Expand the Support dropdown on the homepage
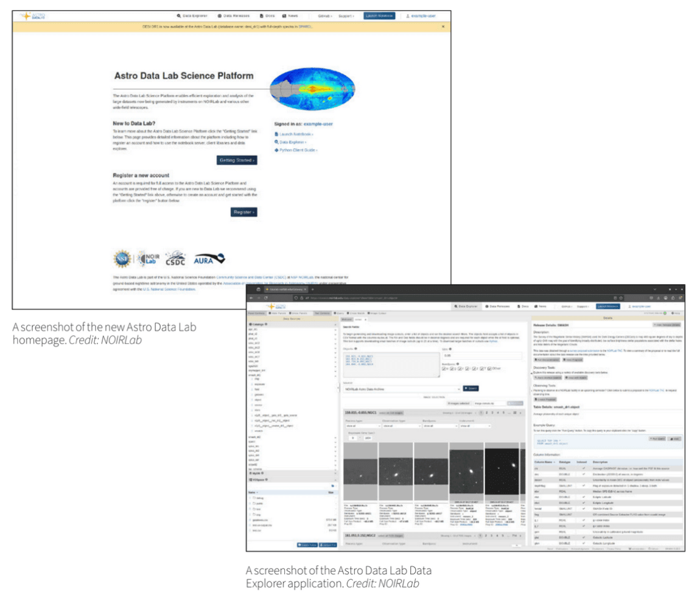This screenshot has width=700, height=601. [x=346, y=16]
